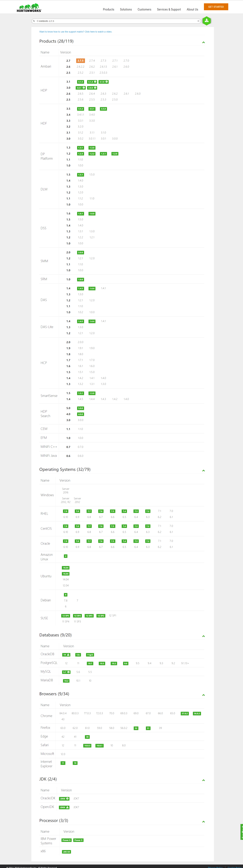
Task: Click info icon on OracleJDK JDK8 badge
Action: (68, 799)
